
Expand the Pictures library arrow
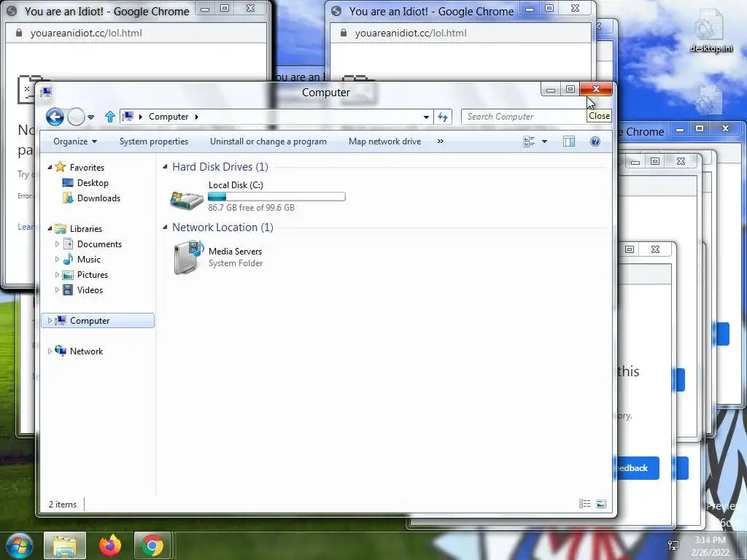pyautogui.click(x=57, y=275)
